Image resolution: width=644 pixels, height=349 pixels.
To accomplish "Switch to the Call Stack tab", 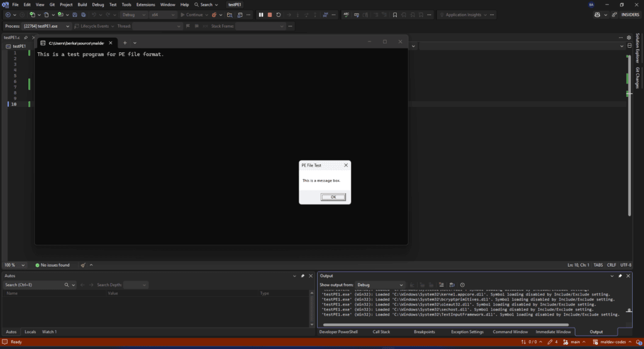I will click(381, 331).
